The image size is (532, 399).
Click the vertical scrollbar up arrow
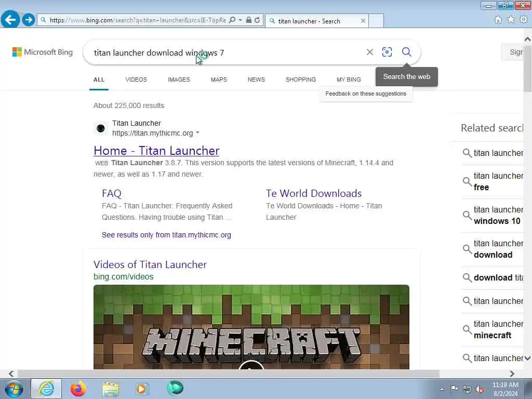(528, 39)
